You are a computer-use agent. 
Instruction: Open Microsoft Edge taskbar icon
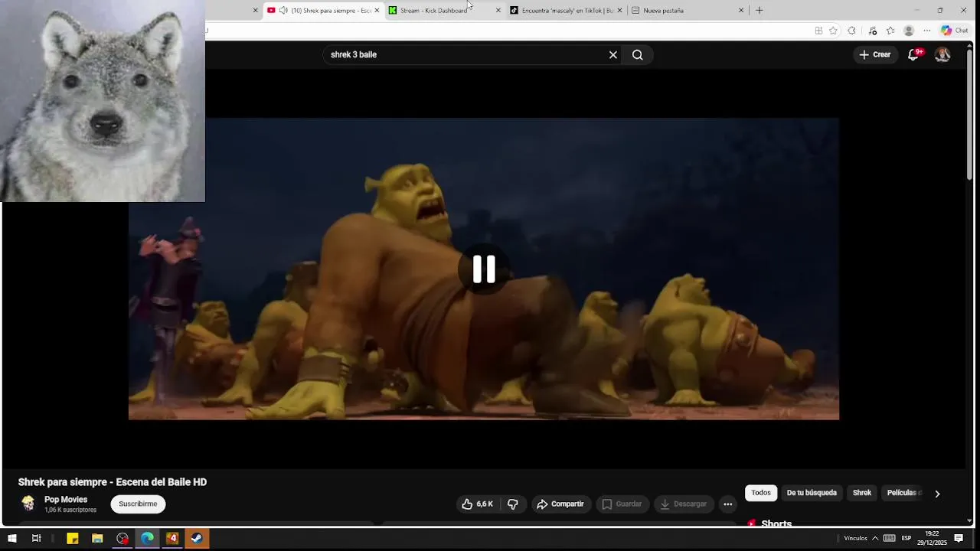(x=147, y=539)
